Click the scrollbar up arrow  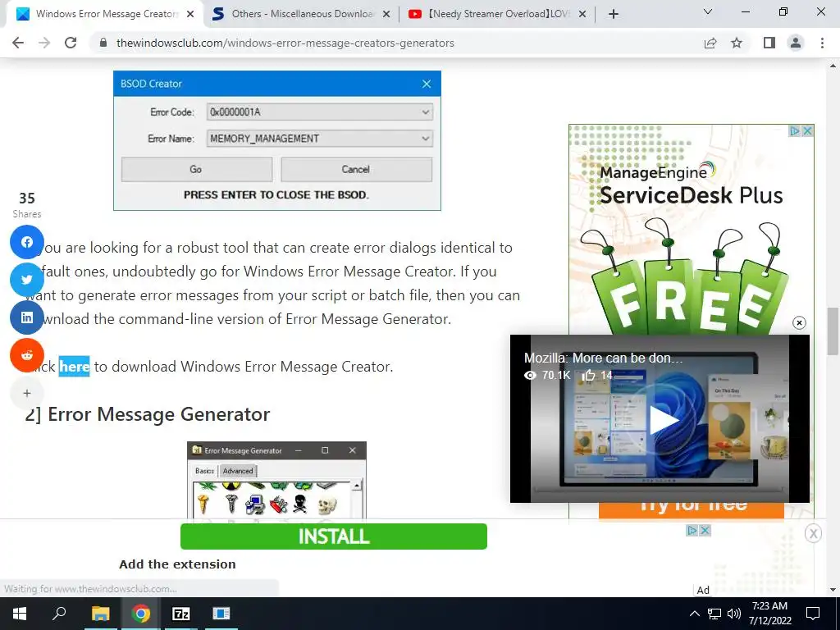(833, 66)
